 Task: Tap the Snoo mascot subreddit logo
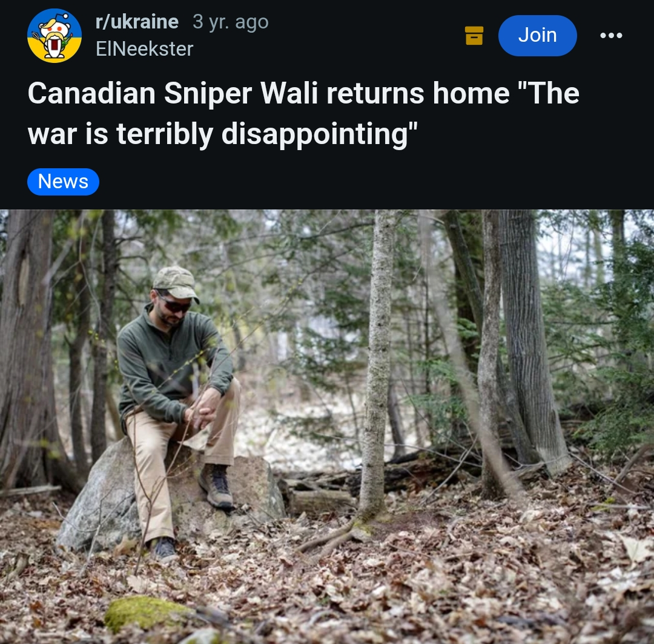coord(54,36)
